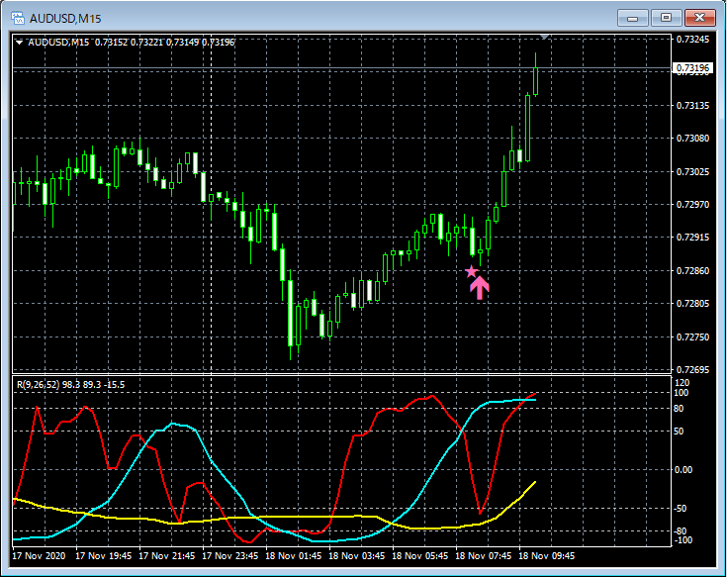
Task: Click the indicator scale value 120
Action: tap(682, 382)
